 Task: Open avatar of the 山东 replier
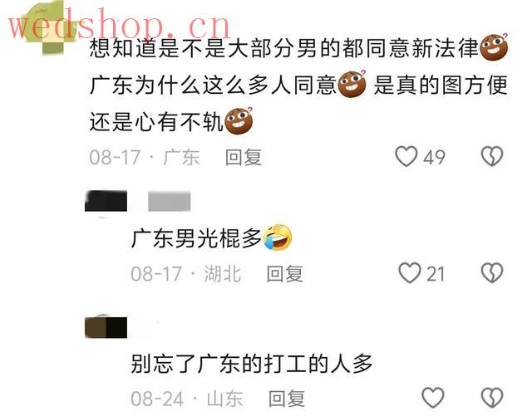tap(106, 327)
